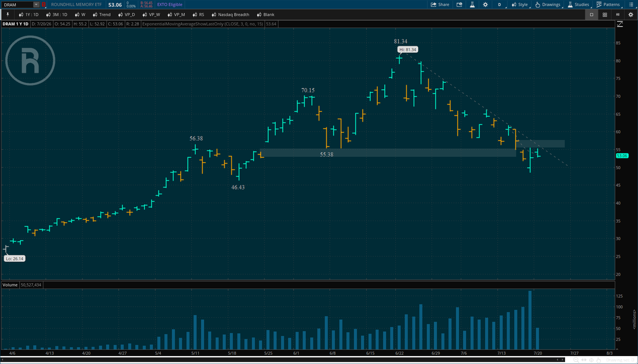Open the Patterns dropdown
Viewport: 638px width, 364px height.
tap(608, 4)
